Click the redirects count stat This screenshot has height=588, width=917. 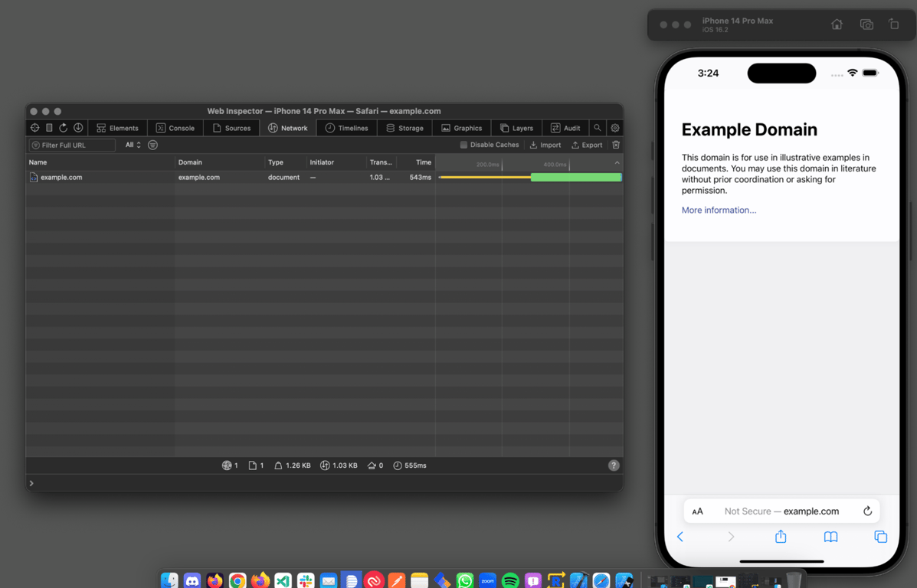(x=375, y=465)
